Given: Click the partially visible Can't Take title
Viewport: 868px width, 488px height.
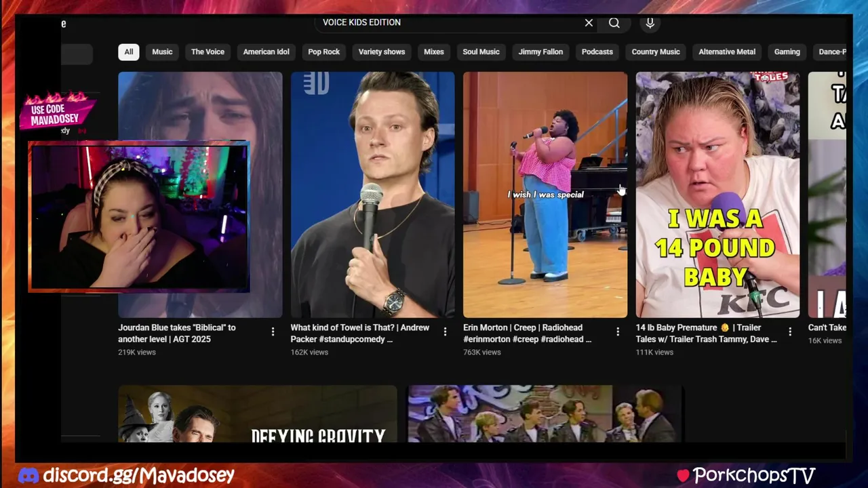Looking at the screenshot, I should 827,327.
